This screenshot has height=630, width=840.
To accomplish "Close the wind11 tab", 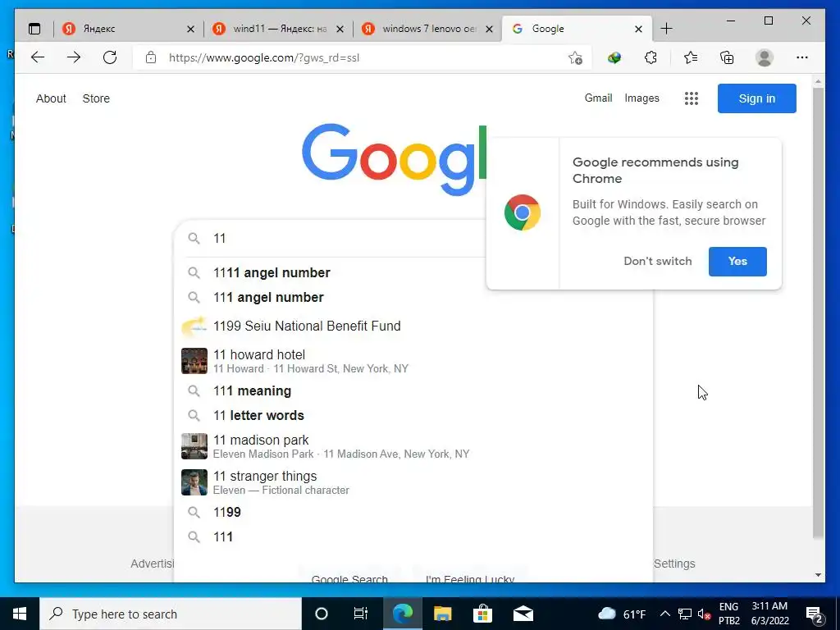I will click(340, 30).
